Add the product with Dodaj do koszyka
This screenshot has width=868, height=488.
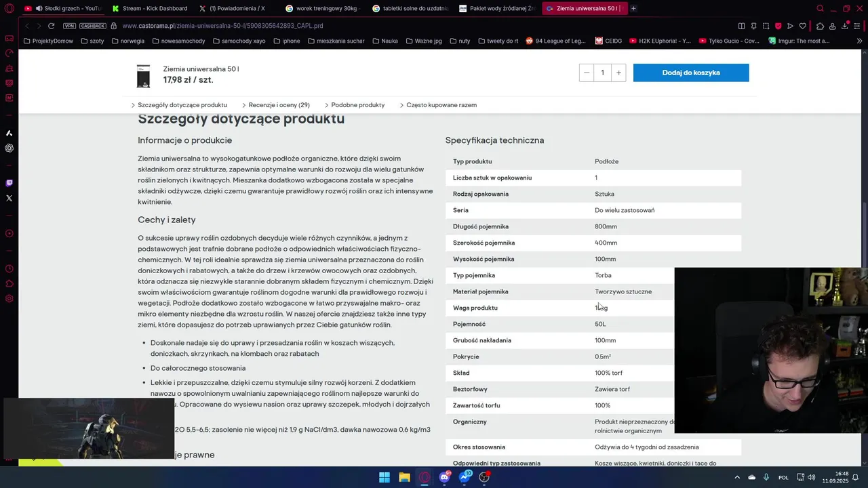pos(691,73)
